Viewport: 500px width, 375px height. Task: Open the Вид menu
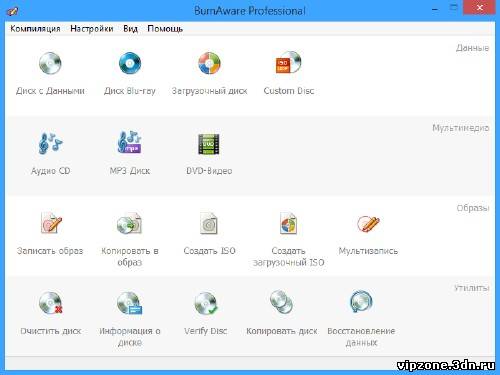[131, 29]
